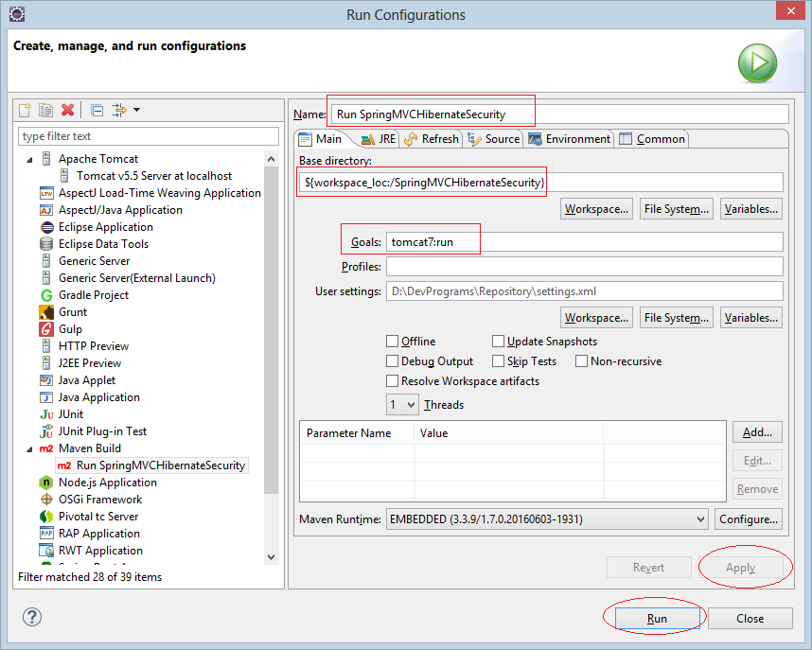The width and height of the screenshot is (812, 650).
Task: Click Configure... for Maven Runtime
Action: 749,519
